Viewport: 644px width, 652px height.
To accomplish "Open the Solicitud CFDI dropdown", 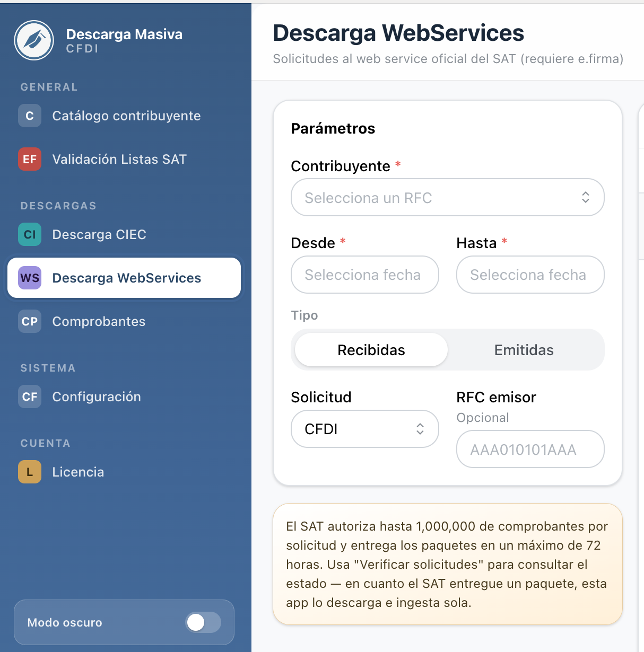I will 365,429.
